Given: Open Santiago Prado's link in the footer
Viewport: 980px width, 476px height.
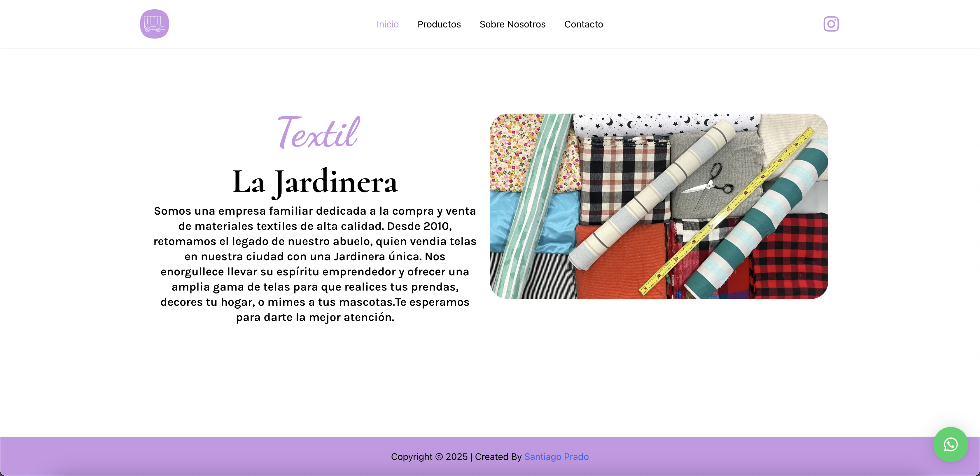Looking at the screenshot, I should [x=556, y=456].
